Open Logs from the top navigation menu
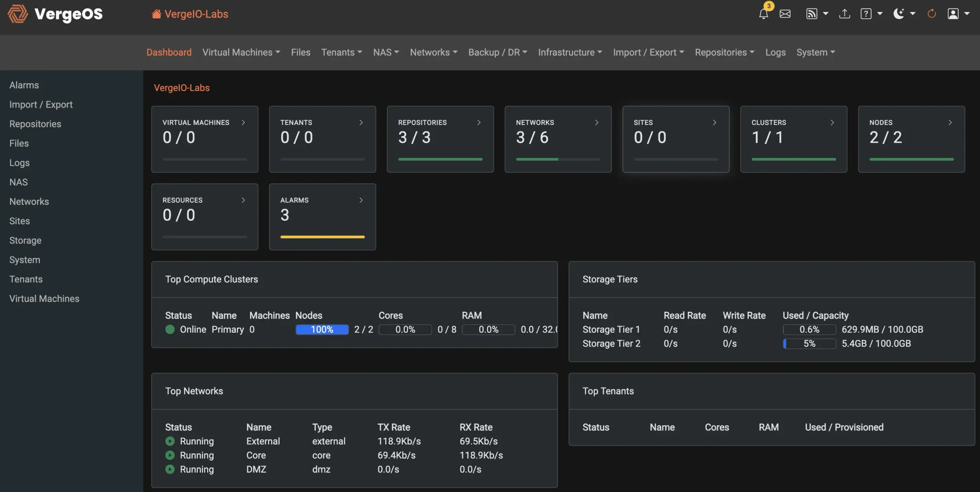980x492 pixels. click(775, 52)
